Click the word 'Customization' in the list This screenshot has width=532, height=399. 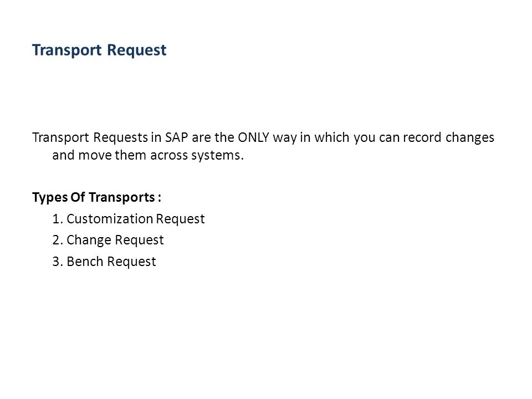point(109,219)
